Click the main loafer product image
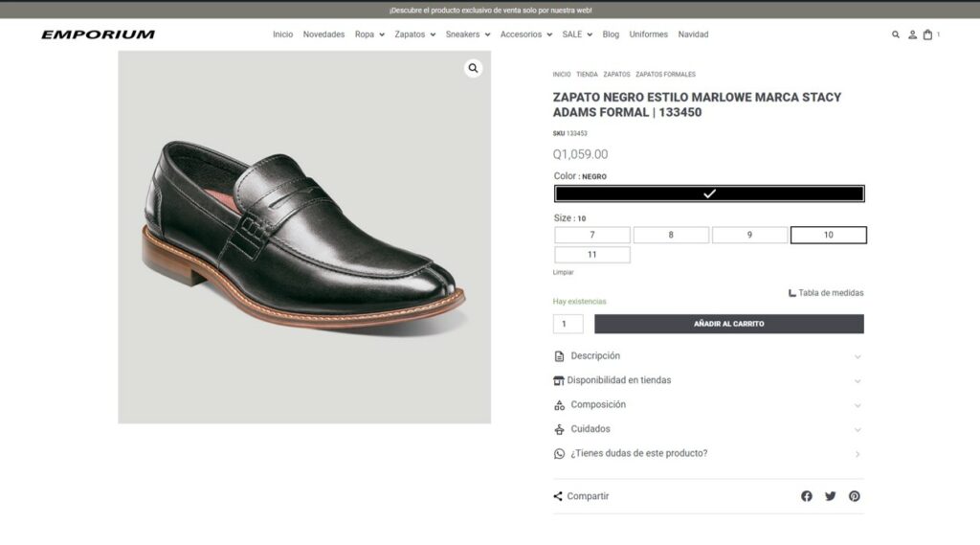This screenshot has width=980, height=545. point(304,238)
